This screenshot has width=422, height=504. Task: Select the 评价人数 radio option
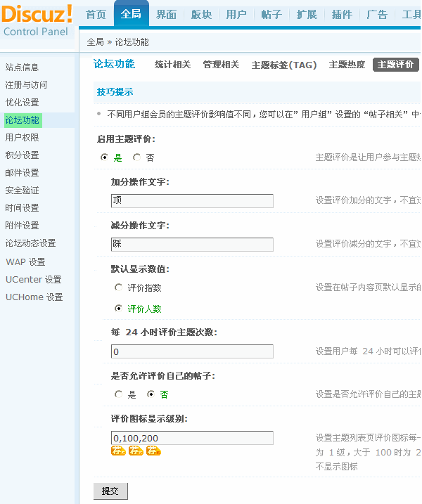point(118,309)
